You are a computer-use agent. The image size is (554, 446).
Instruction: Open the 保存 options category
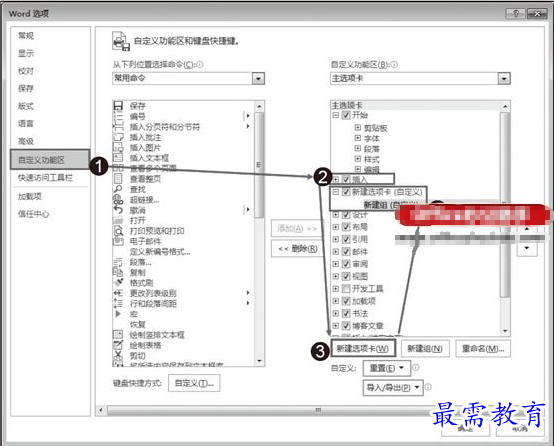coord(26,88)
